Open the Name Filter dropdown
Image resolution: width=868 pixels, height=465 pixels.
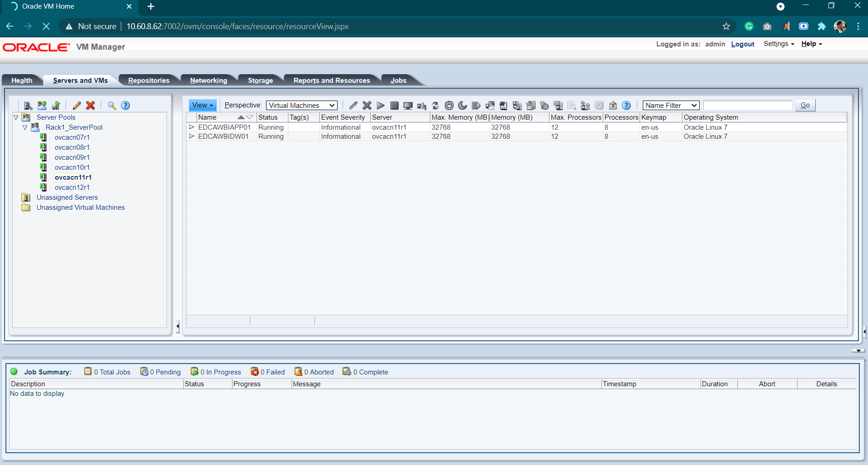(x=671, y=106)
